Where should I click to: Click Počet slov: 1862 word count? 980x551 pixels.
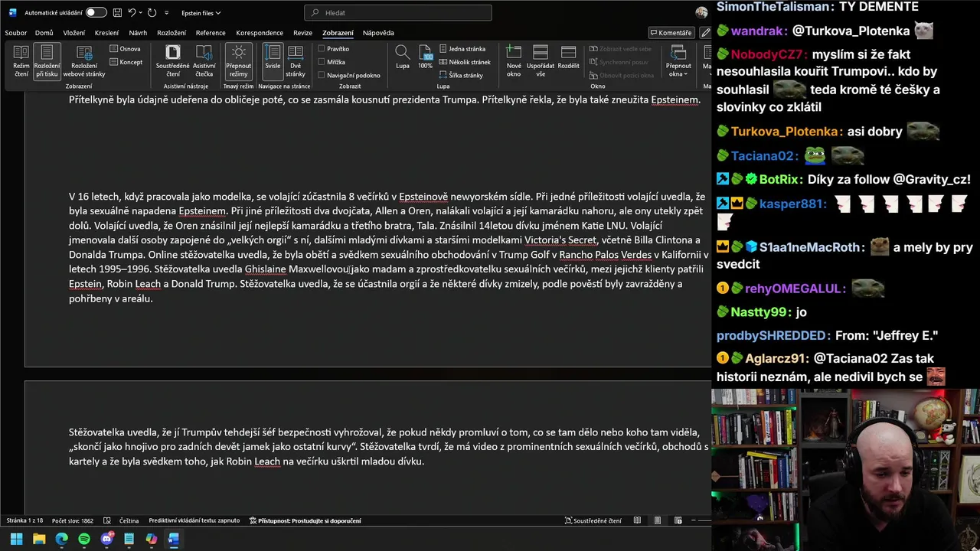pos(73,521)
